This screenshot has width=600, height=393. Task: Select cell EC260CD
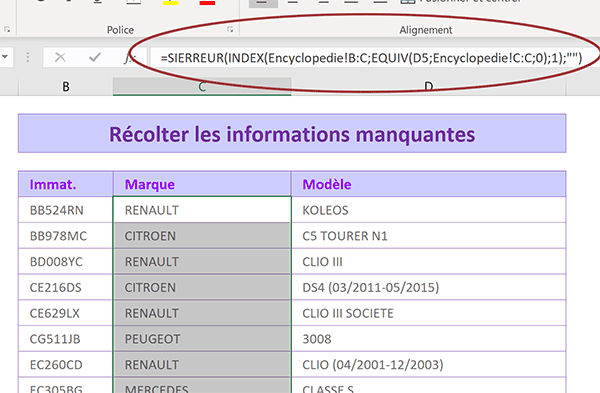[x=66, y=364]
